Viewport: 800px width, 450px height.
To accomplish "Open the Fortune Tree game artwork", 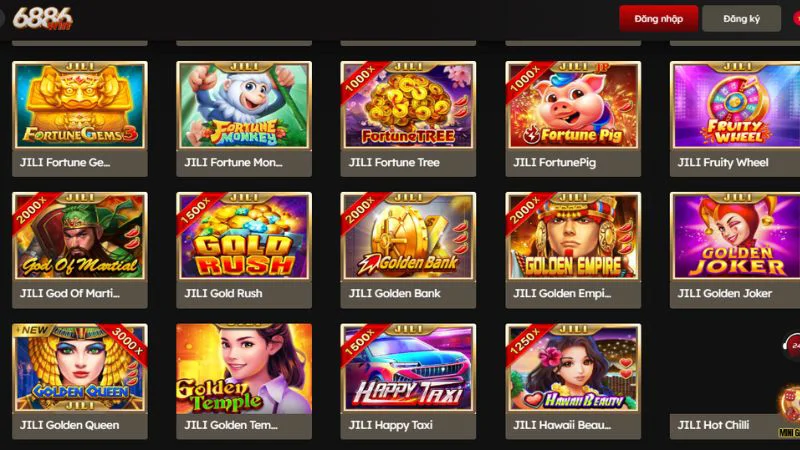I will coord(408,105).
